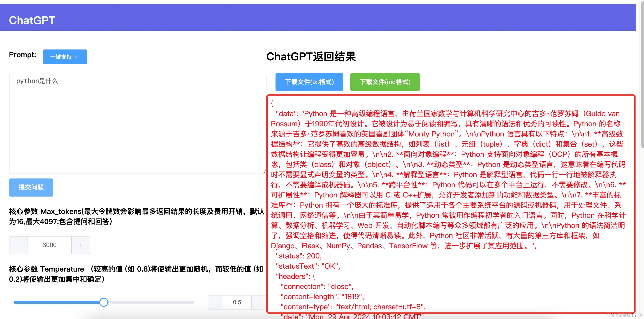Click the Temperature value field 0.5

237,302
